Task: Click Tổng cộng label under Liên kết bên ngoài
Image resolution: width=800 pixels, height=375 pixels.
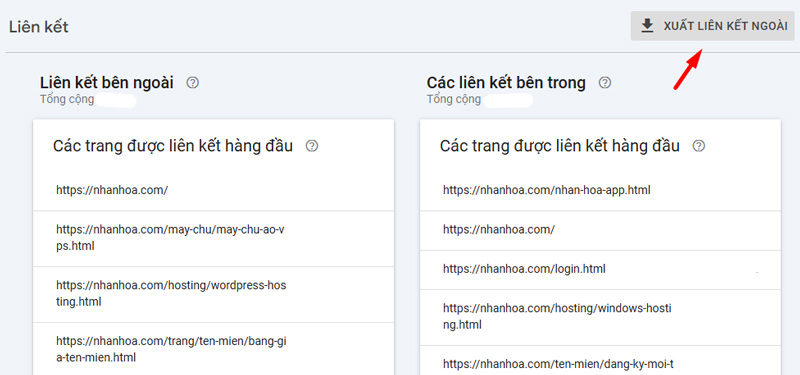Action: 67,99
